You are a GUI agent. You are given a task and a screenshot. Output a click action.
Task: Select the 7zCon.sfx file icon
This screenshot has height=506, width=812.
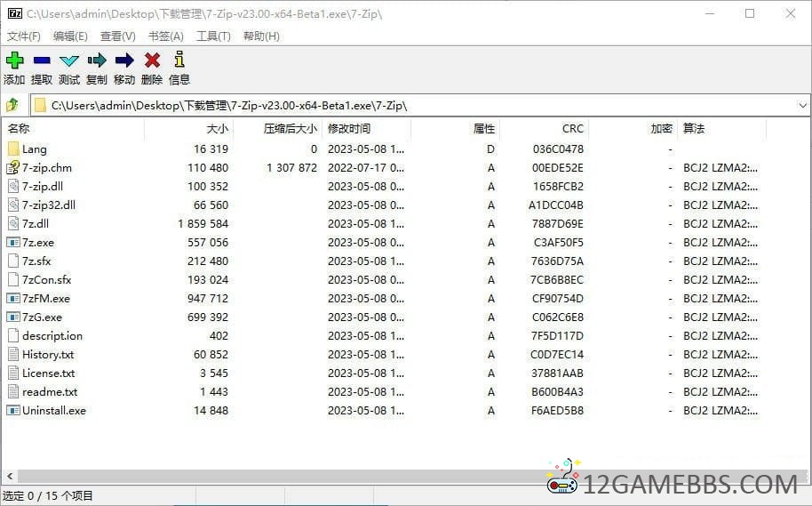[x=13, y=279]
